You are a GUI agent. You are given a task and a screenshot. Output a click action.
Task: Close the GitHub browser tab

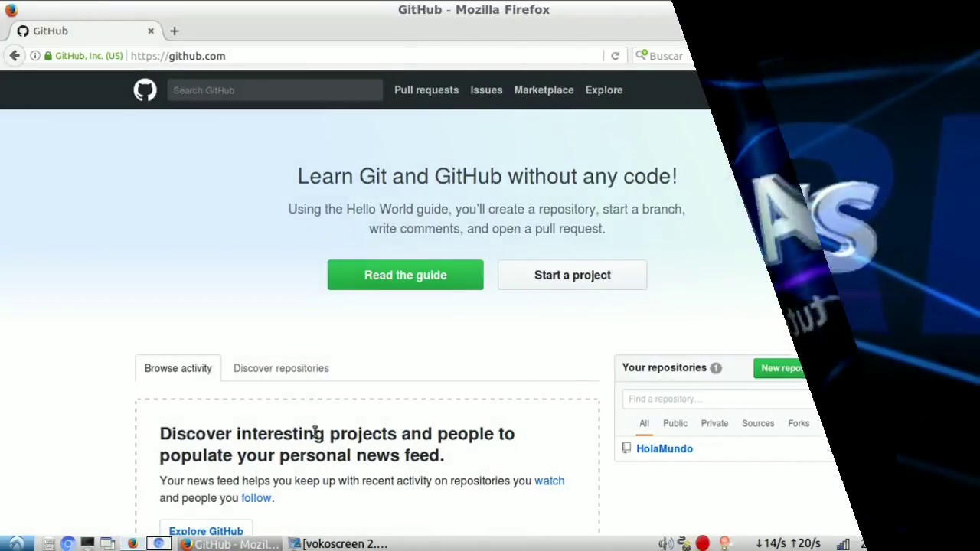pyautogui.click(x=151, y=31)
